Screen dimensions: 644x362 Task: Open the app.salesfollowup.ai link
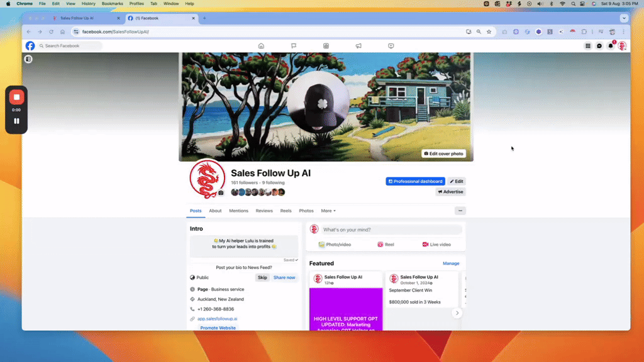[217, 319]
